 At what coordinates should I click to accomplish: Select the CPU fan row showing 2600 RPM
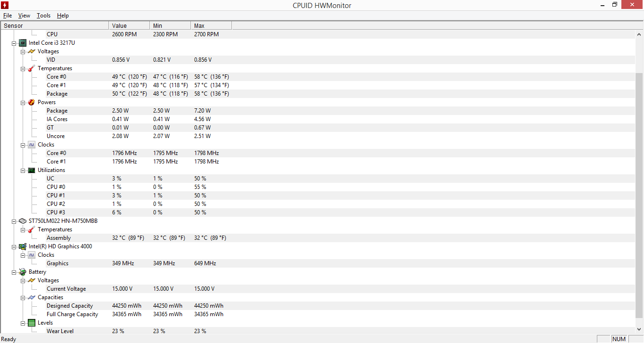pos(318,34)
